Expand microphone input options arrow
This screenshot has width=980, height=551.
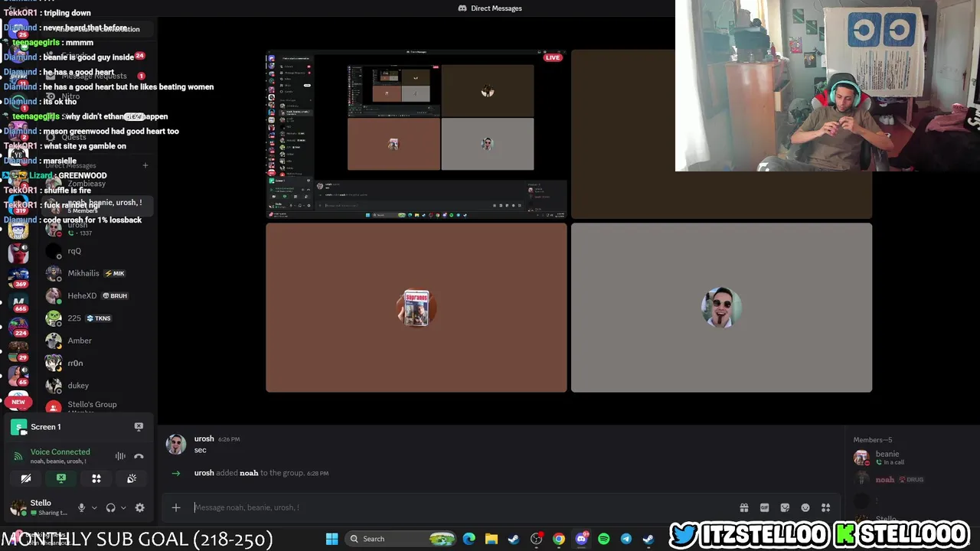[x=94, y=507]
